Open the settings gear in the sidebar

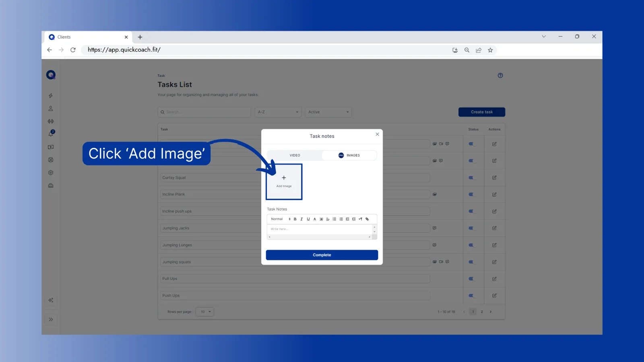(51, 173)
